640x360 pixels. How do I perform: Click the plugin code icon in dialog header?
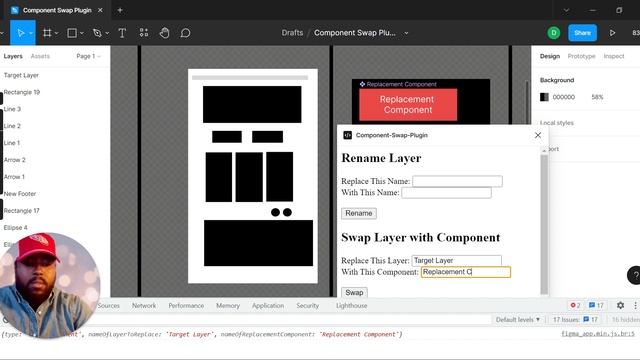[x=347, y=135]
